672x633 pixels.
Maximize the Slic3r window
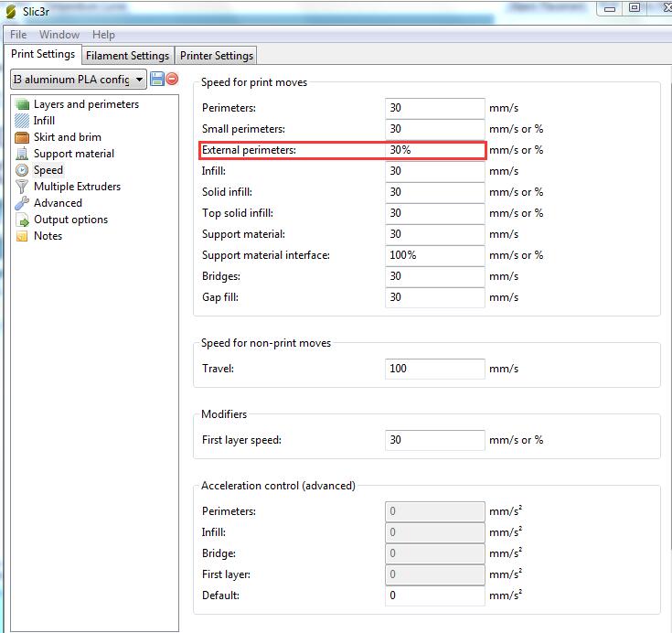coord(635,8)
